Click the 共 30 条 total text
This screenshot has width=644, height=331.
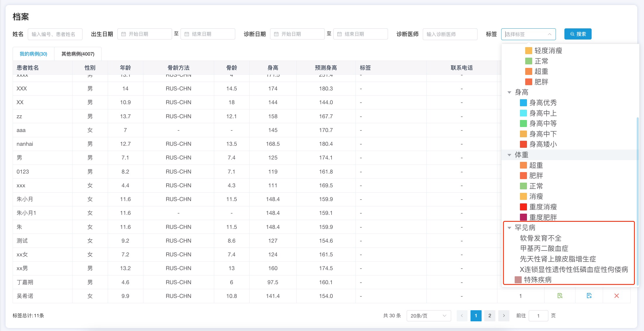tap(392, 316)
